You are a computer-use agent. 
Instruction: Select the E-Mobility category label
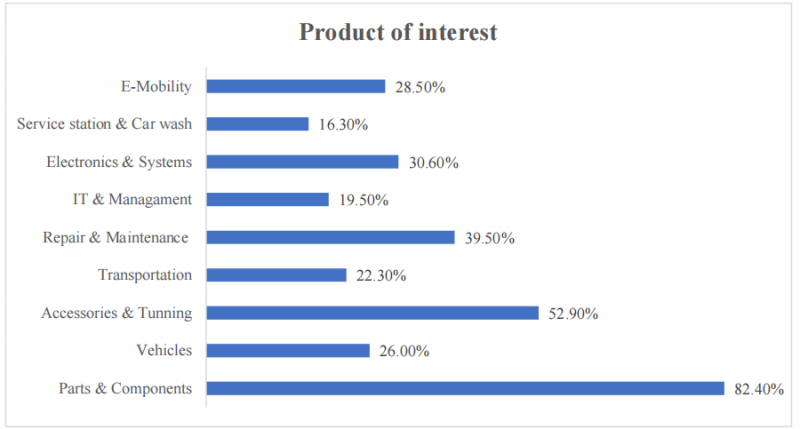tap(156, 86)
